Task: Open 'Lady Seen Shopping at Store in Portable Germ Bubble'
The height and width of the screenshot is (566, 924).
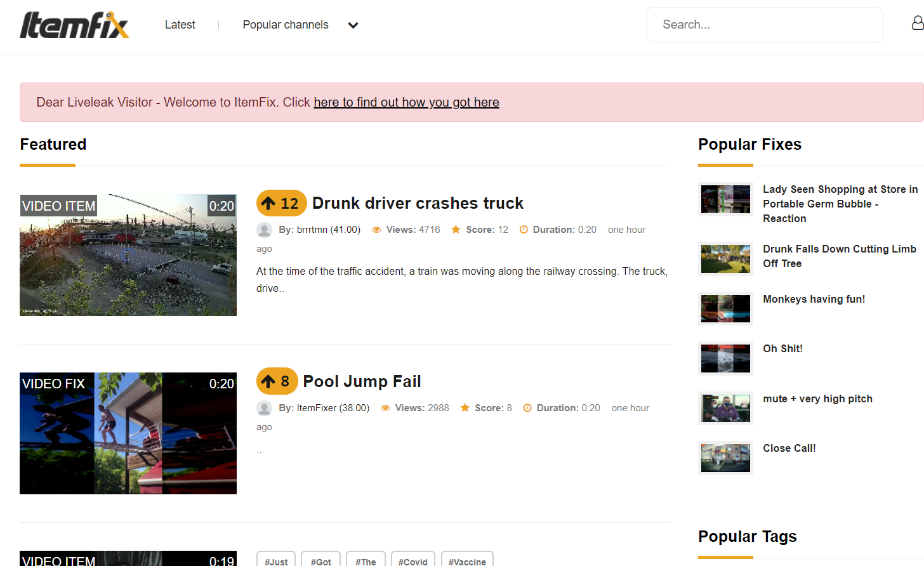Action: 840,204
